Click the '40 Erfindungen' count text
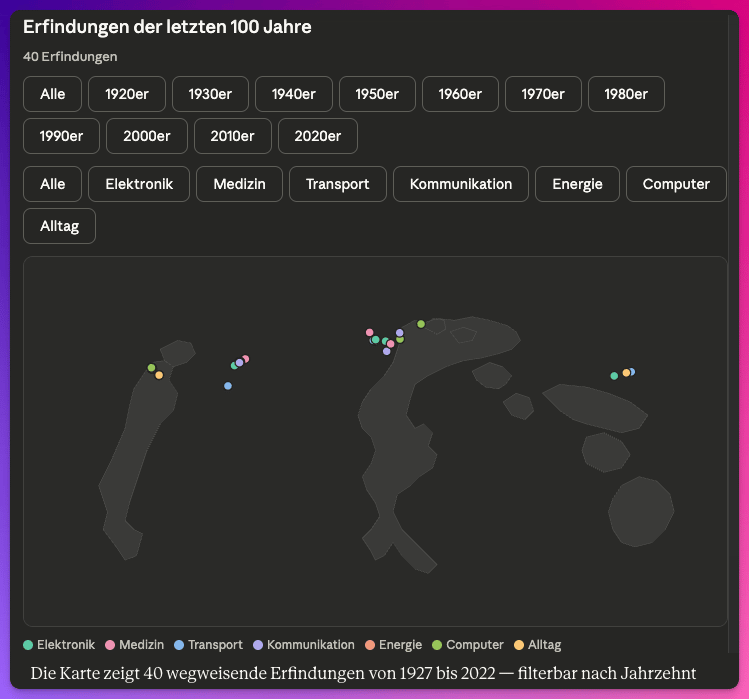The image size is (749, 699). (70, 57)
